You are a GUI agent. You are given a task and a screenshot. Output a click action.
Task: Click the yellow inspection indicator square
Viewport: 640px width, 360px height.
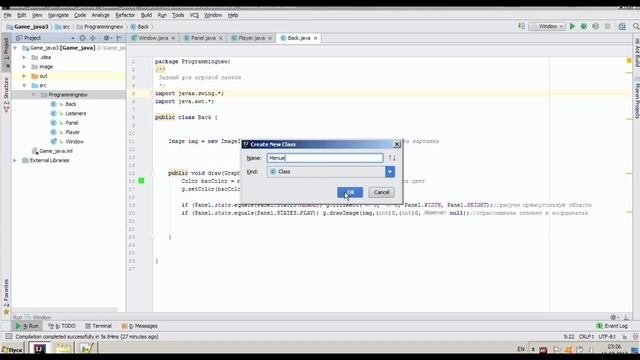(x=629, y=61)
